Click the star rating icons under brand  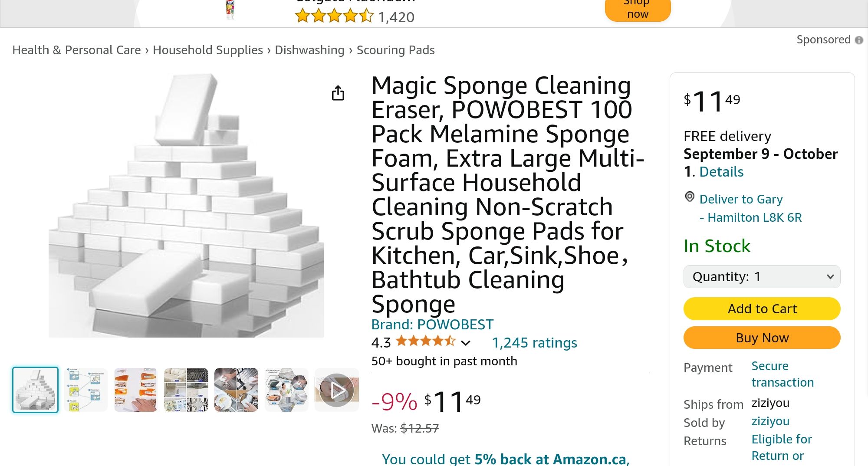pyautogui.click(x=425, y=341)
